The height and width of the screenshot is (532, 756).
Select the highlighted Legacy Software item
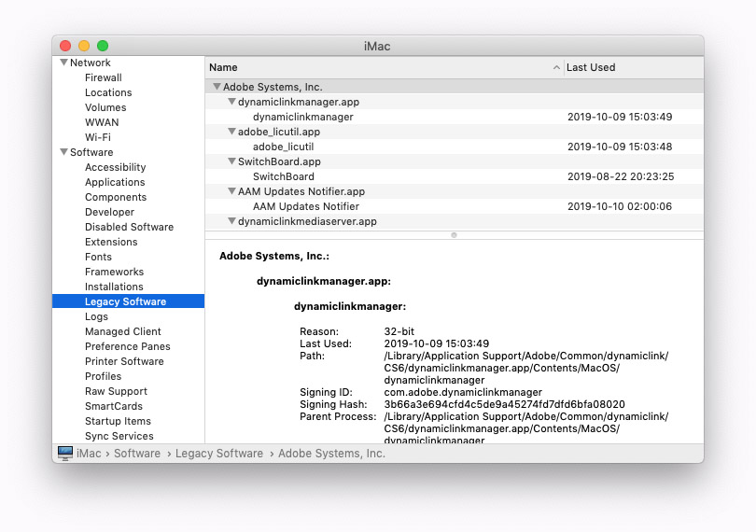[x=128, y=301]
